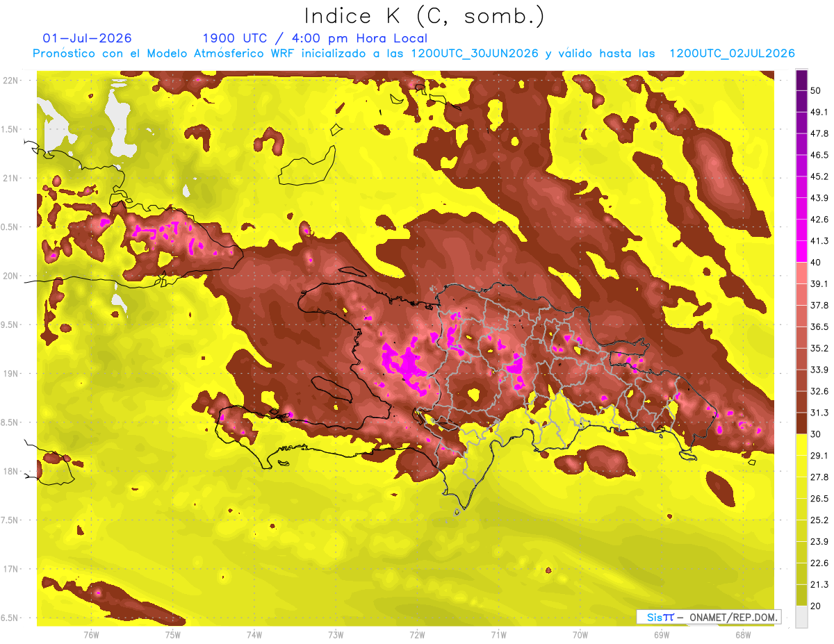834x644 pixels.
Task: Click the "47.8" colorbar value
Action: click(819, 133)
